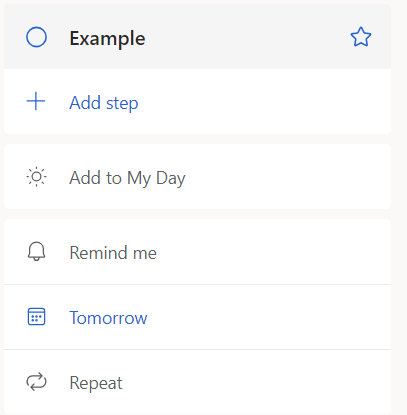Click the circular arrows repeat icon
The image size is (407, 415).
[x=36, y=382]
